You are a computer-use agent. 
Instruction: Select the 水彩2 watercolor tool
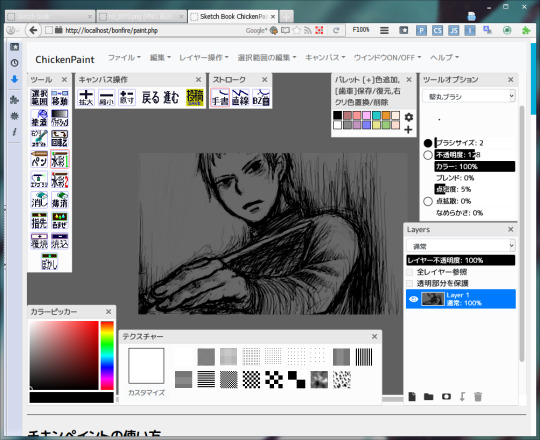[60, 180]
